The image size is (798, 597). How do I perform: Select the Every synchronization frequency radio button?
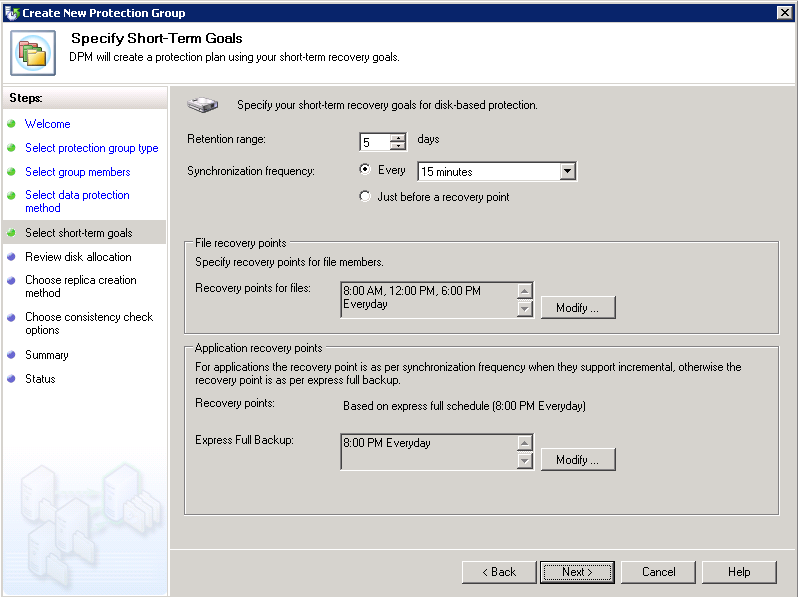point(364,169)
